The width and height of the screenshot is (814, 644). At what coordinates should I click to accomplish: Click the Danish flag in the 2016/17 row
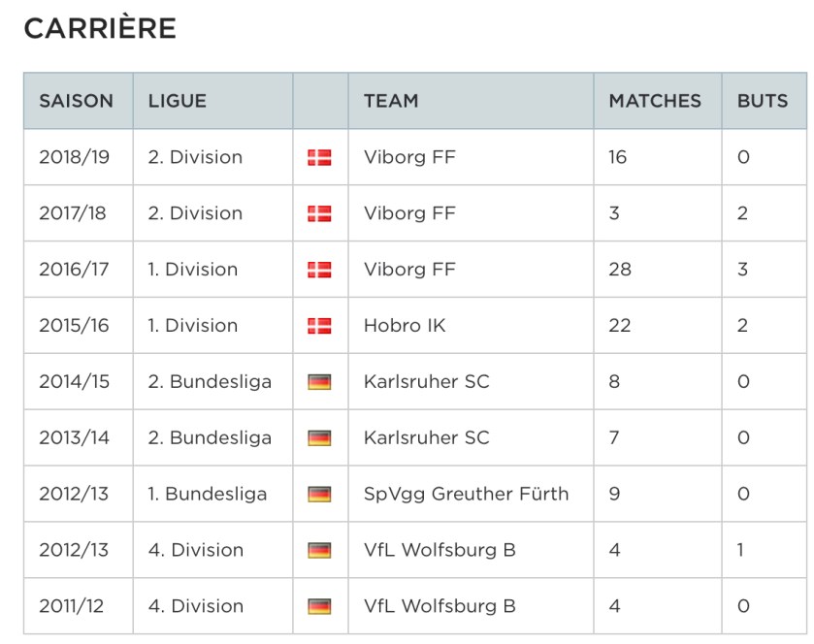click(x=319, y=270)
